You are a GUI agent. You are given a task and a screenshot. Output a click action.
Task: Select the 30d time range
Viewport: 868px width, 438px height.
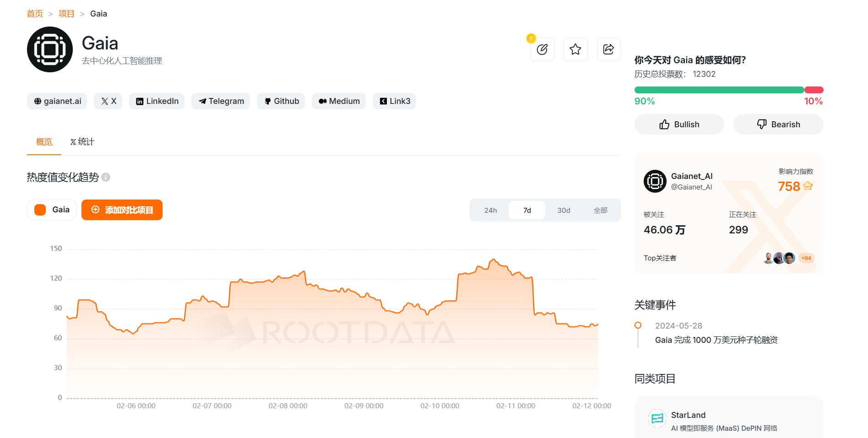pyautogui.click(x=564, y=210)
